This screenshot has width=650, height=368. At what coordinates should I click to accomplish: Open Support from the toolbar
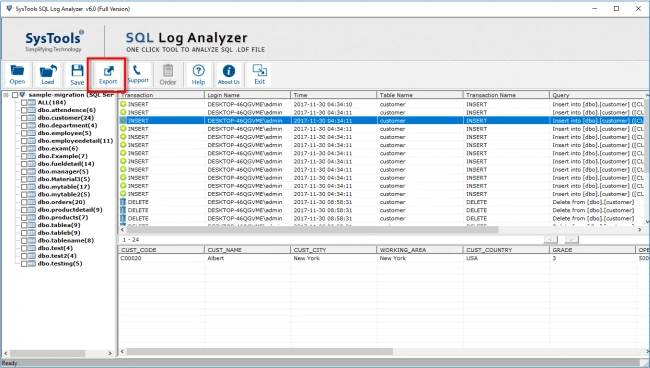pyautogui.click(x=138, y=75)
